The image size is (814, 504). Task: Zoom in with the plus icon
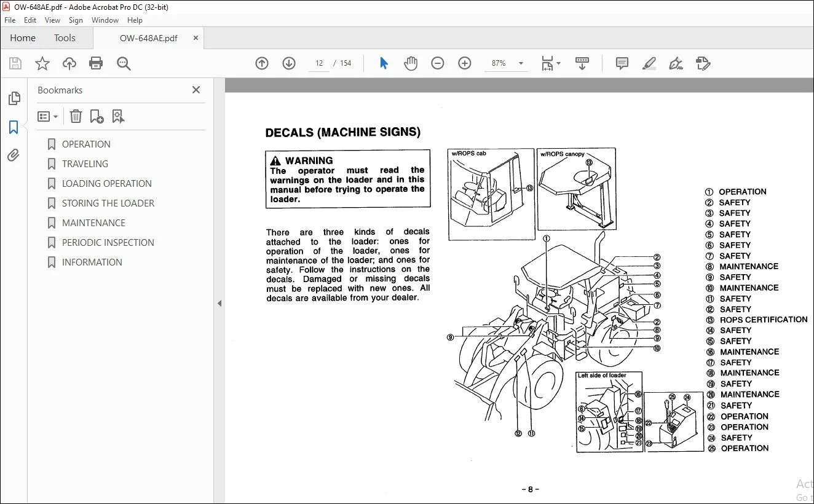465,63
